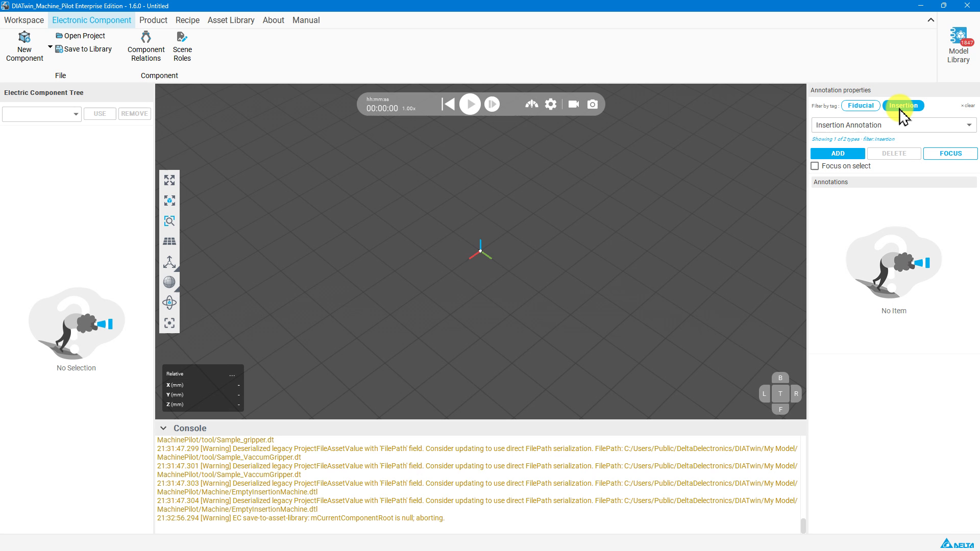Open the Electric Component Tree combo box
This screenshot has height=551, width=980.
click(x=41, y=114)
